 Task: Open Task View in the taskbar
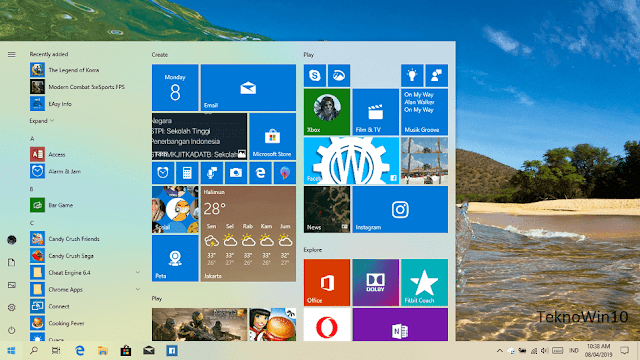(56, 351)
